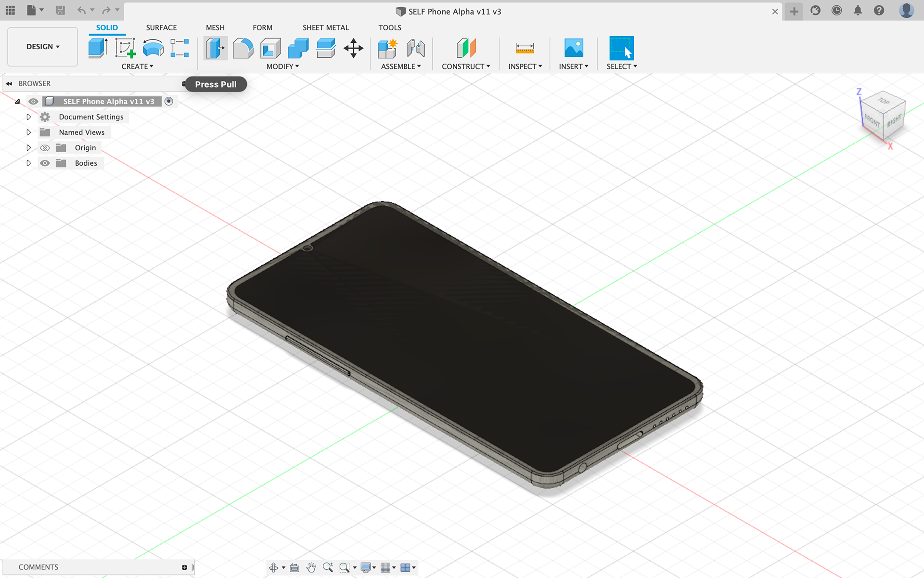This screenshot has width=924, height=578.
Task: Redo the last undone action
Action: [106, 10]
